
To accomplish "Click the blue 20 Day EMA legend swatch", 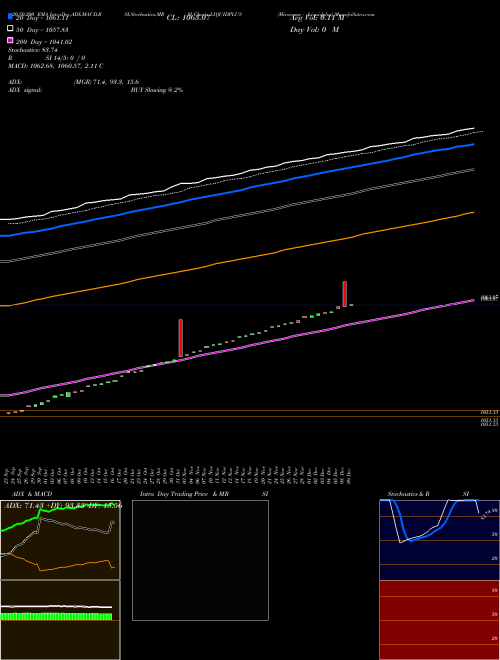I will pyautogui.click(x=10, y=16).
